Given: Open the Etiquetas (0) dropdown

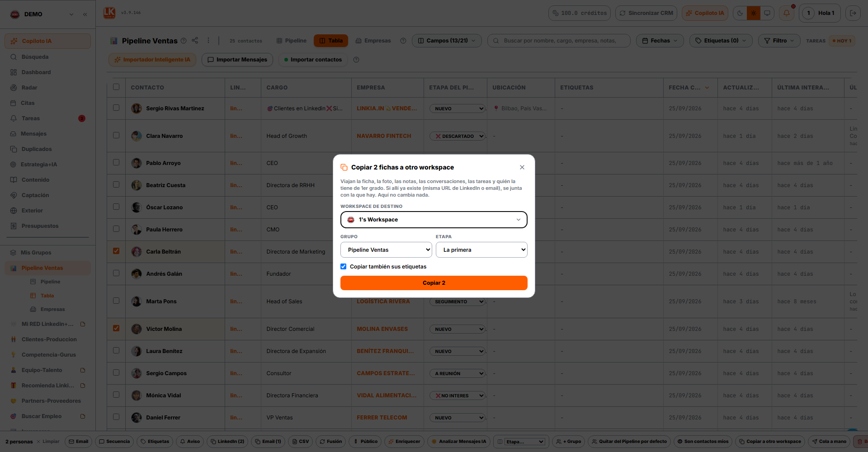Looking at the screenshot, I should coord(721,41).
